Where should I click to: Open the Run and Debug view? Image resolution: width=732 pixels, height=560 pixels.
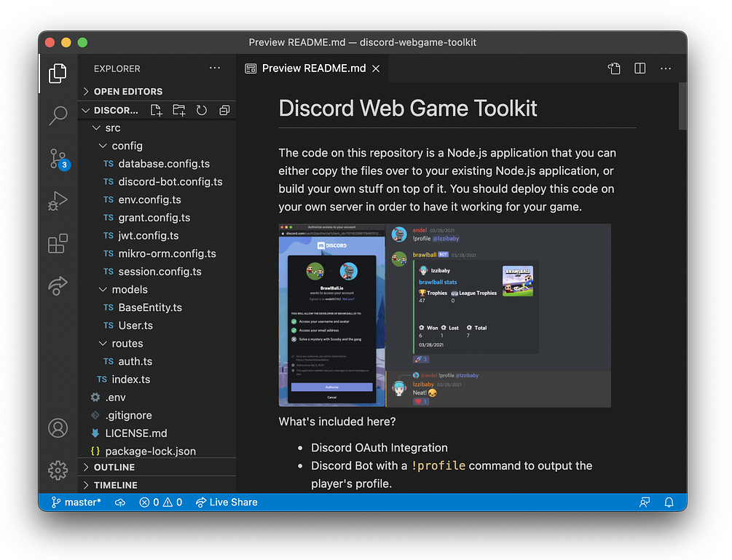(58, 201)
